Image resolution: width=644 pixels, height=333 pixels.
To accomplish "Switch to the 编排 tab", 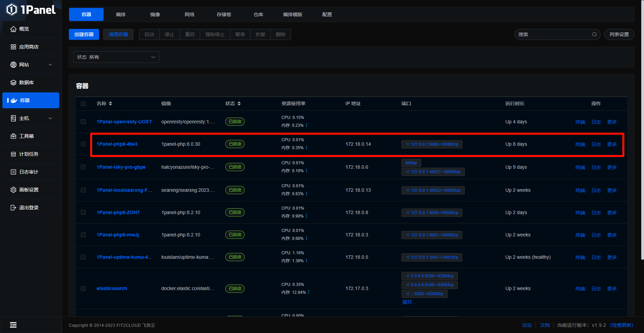I will pos(121,14).
